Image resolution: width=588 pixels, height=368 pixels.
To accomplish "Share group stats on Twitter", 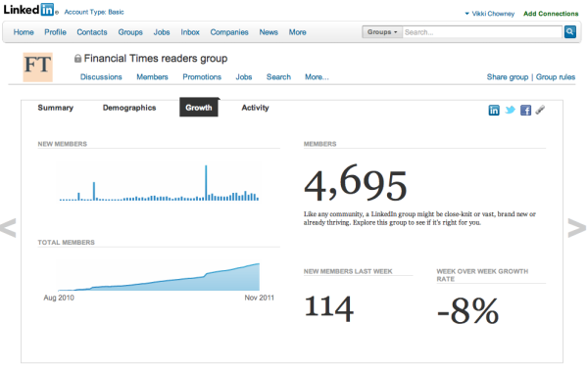I will click(x=510, y=110).
